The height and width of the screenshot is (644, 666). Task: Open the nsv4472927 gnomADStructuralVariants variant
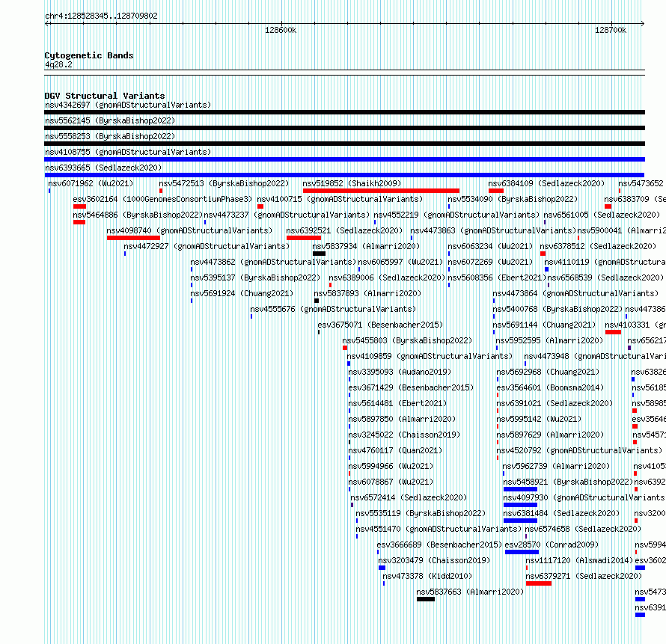pos(207,246)
